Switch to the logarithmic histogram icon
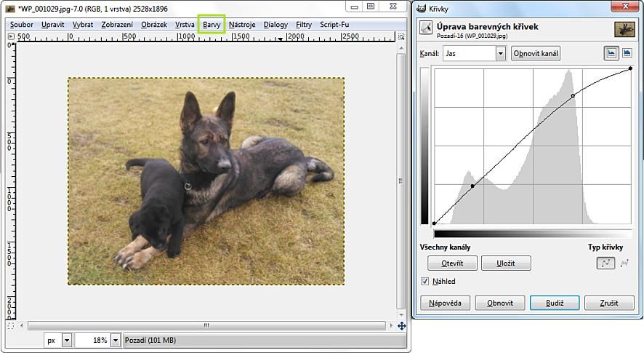Screen dimensions: 644x353 pyautogui.click(x=627, y=53)
